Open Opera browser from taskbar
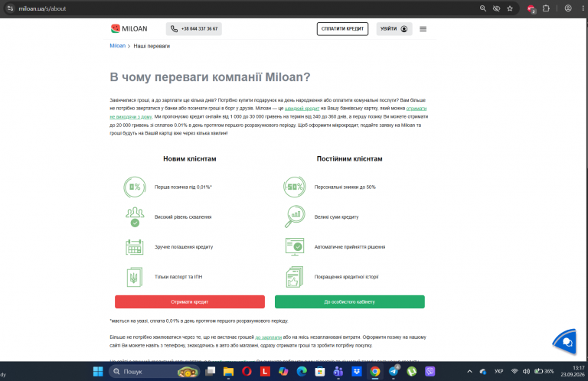Viewport: 588px width, 381px height. pyautogui.click(x=247, y=371)
